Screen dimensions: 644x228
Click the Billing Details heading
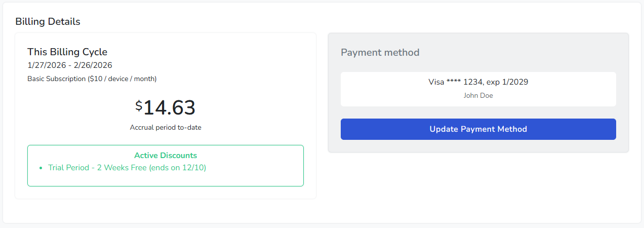(48, 21)
